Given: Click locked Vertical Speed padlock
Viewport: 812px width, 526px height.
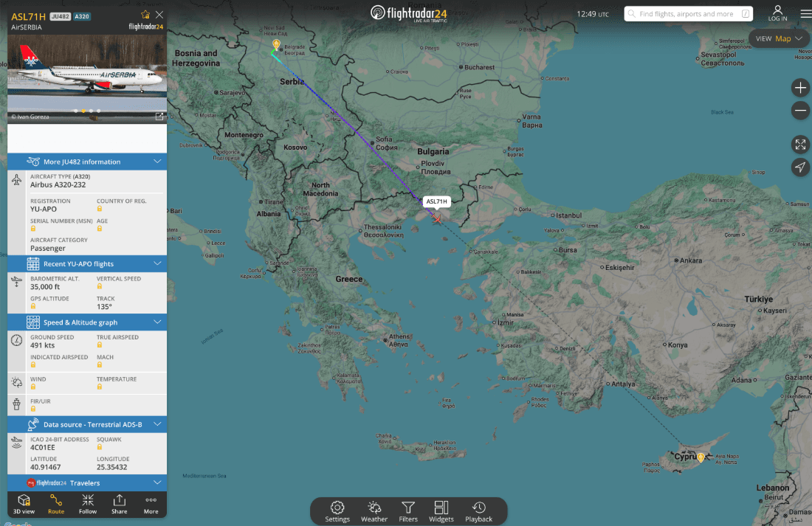Looking at the screenshot, I should click(x=100, y=286).
